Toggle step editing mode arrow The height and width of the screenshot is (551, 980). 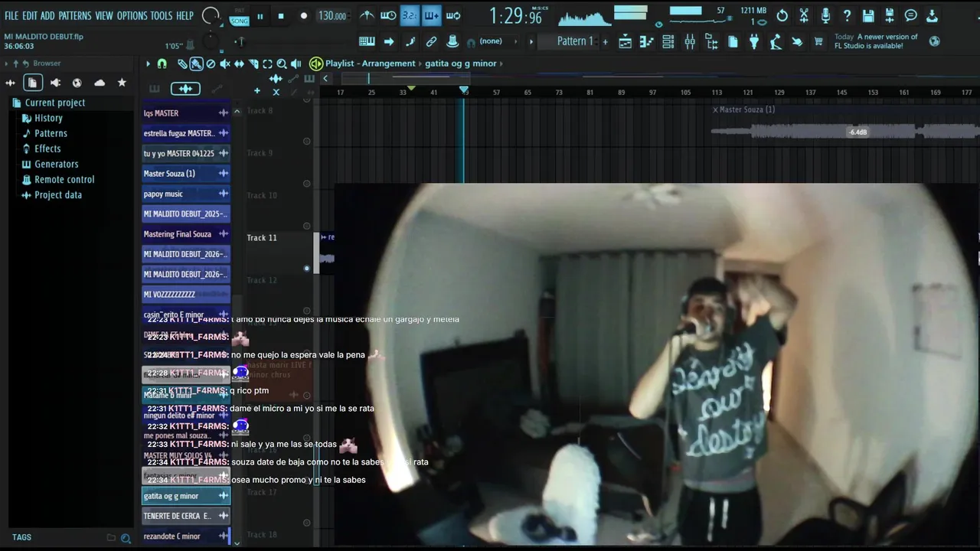[x=389, y=41]
